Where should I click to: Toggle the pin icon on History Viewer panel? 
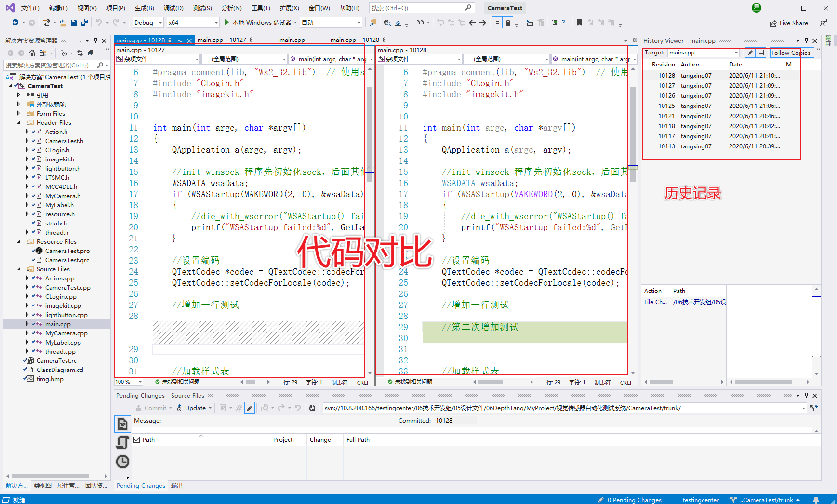coord(806,40)
